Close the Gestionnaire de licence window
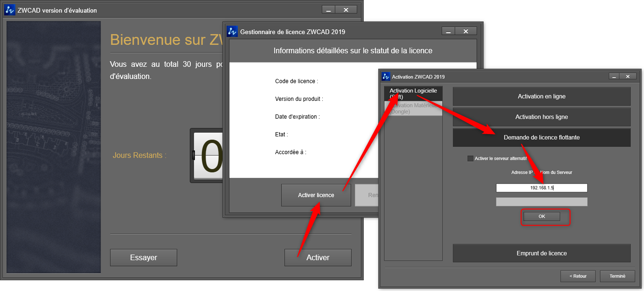This screenshot has width=644, height=291. tap(466, 31)
